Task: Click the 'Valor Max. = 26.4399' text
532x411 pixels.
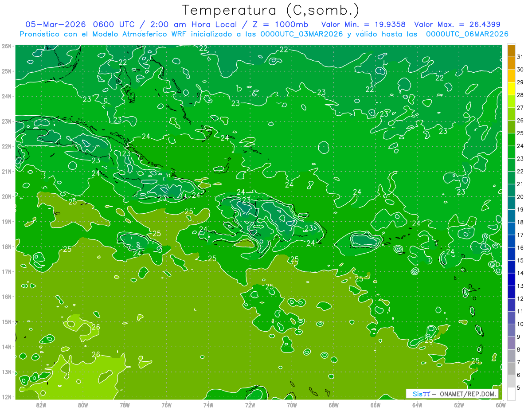Action: click(457, 24)
